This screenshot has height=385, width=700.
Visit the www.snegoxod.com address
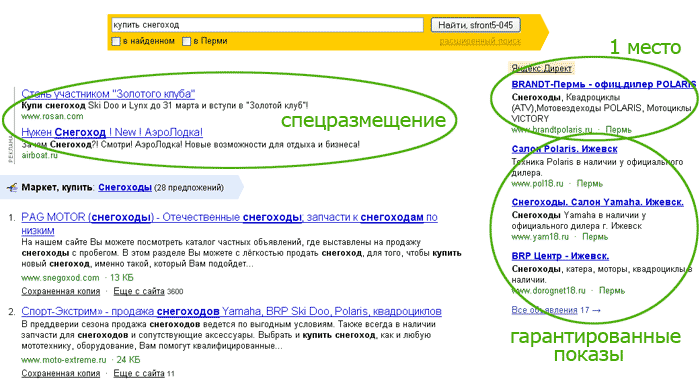tap(60, 278)
